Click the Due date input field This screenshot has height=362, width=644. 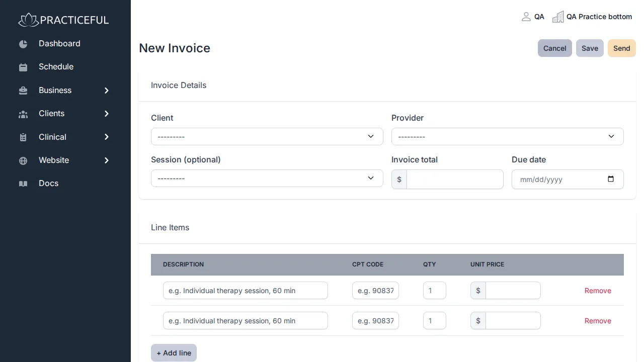[568, 179]
